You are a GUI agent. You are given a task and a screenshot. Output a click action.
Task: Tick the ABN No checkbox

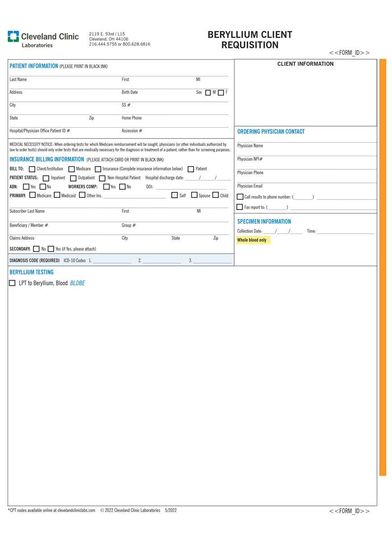coord(43,187)
